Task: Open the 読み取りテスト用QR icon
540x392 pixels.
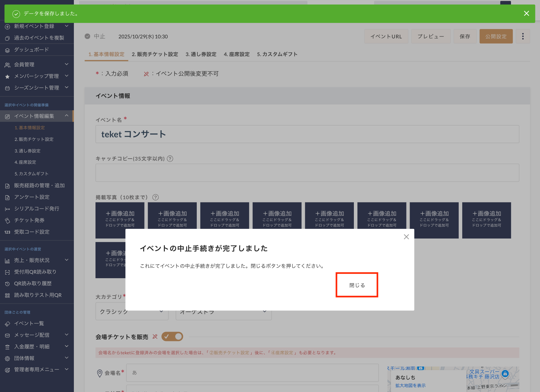Action: 7,295
